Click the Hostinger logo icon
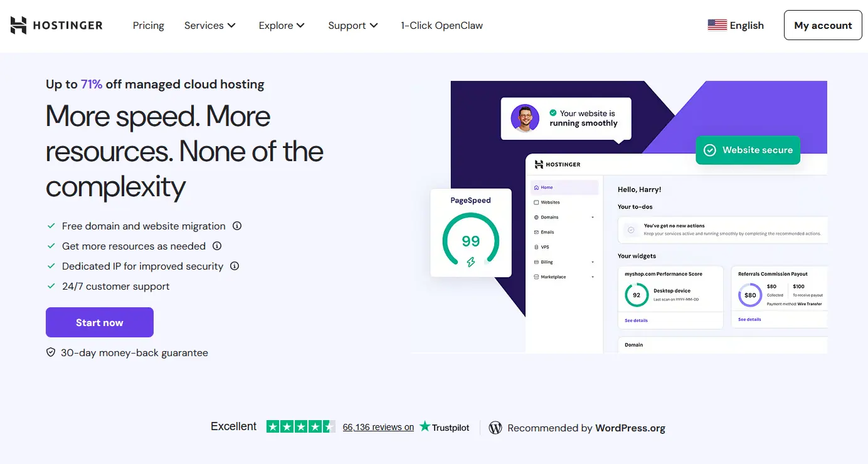This screenshot has height=464, width=868. click(x=19, y=26)
